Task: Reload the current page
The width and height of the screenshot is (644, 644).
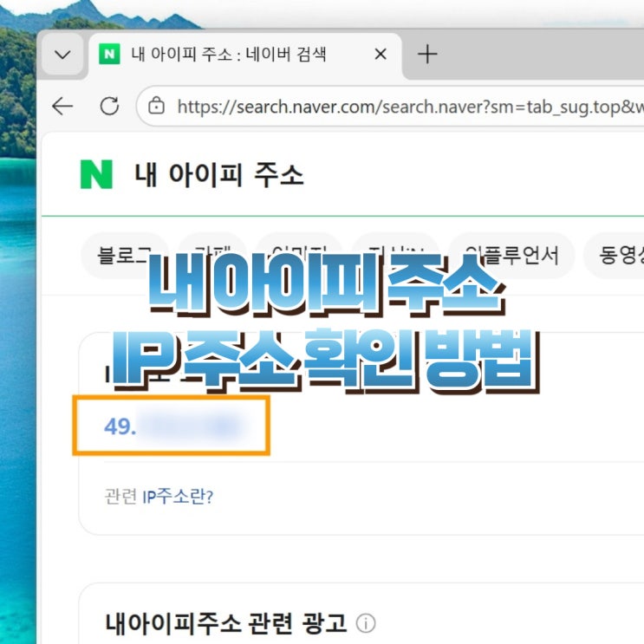Action: pos(110,107)
